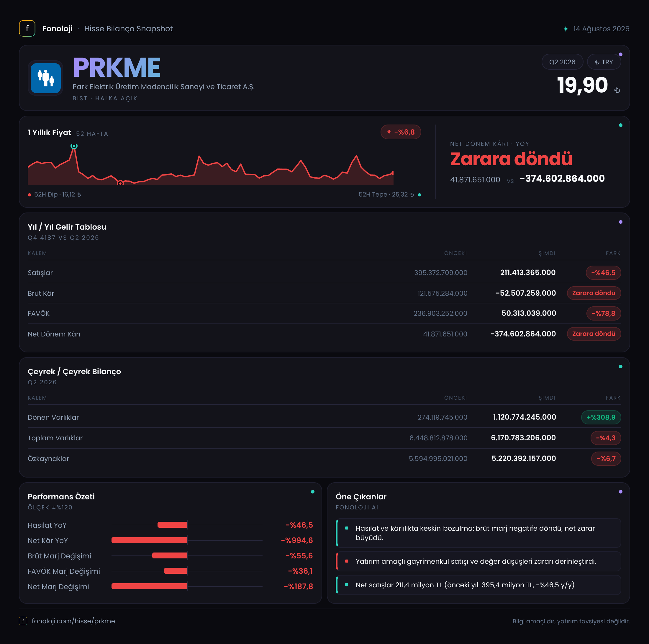Click the large red "Zarara döndü" headline
Image resolution: width=649 pixels, height=644 pixels.
pos(511,159)
